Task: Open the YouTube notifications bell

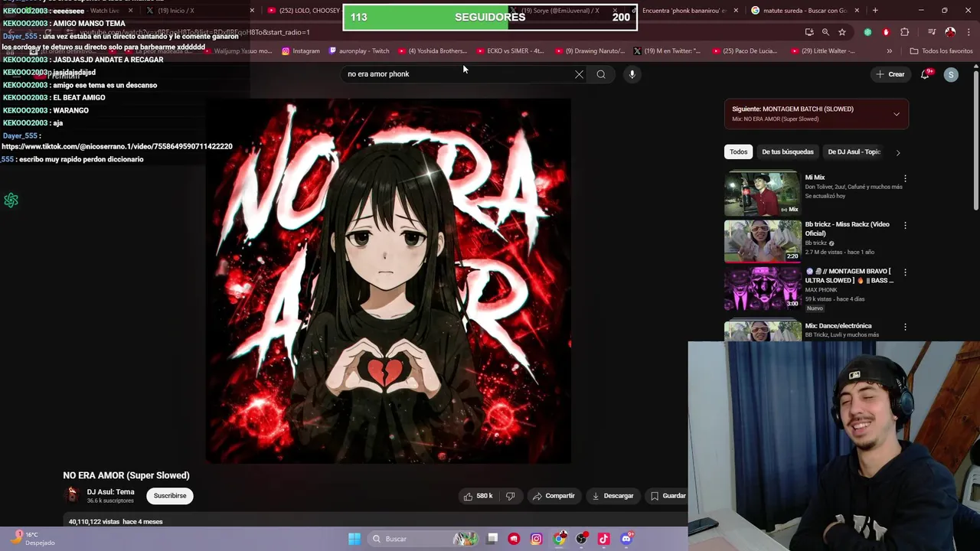Action: pyautogui.click(x=925, y=74)
